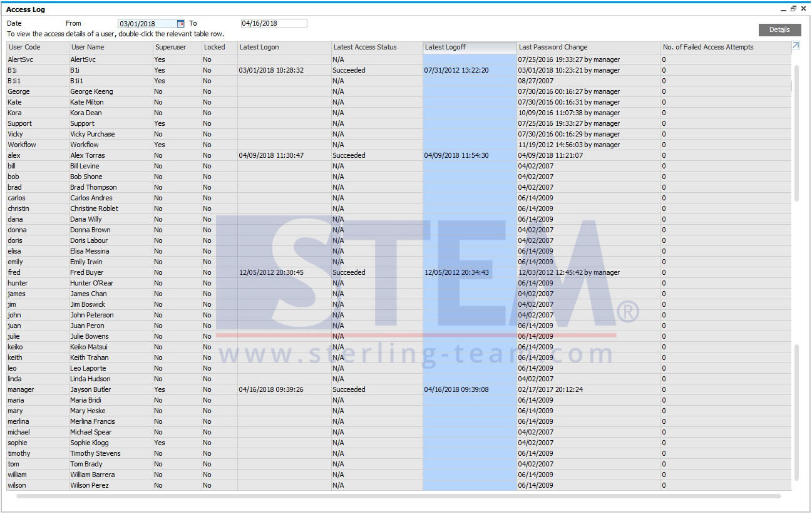
Task: Click user name Maria Bridi
Action: pos(86,400)
